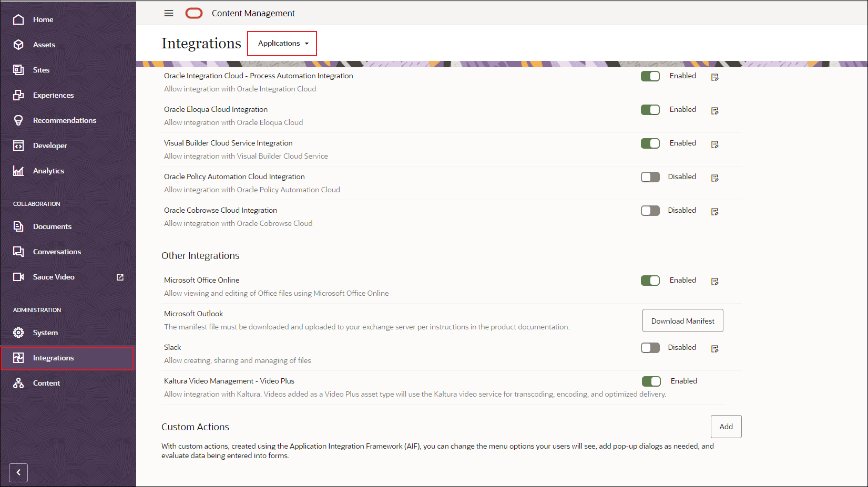Click the Home icon in sidebar

(18, 19)
